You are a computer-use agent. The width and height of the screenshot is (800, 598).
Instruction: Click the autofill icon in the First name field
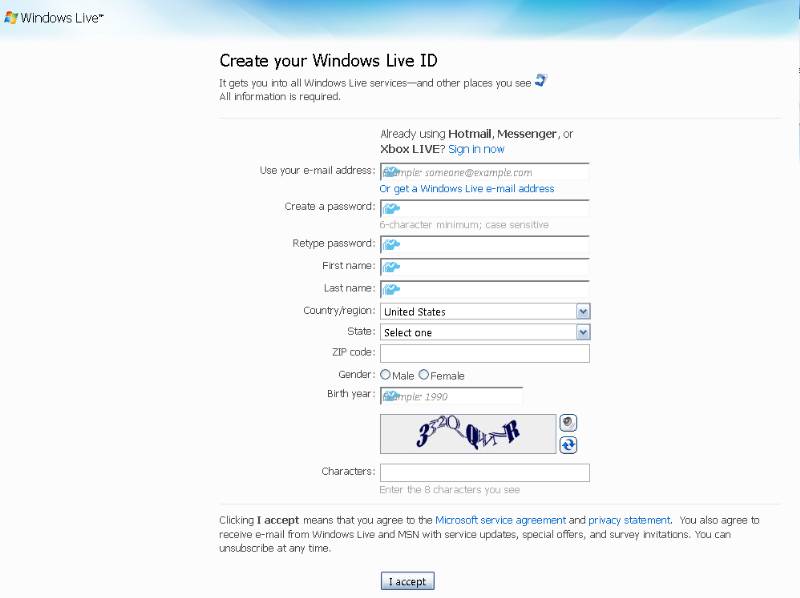[x=391, y=267]
